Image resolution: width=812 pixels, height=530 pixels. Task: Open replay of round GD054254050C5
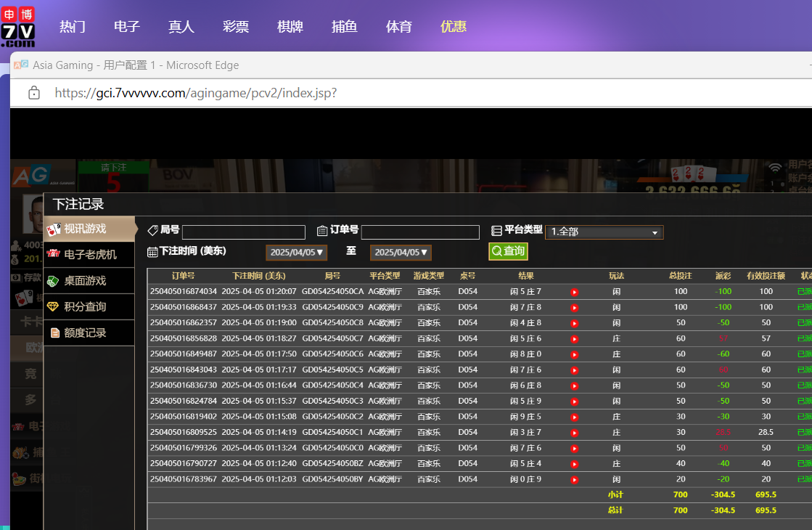[x=574, y=370]
